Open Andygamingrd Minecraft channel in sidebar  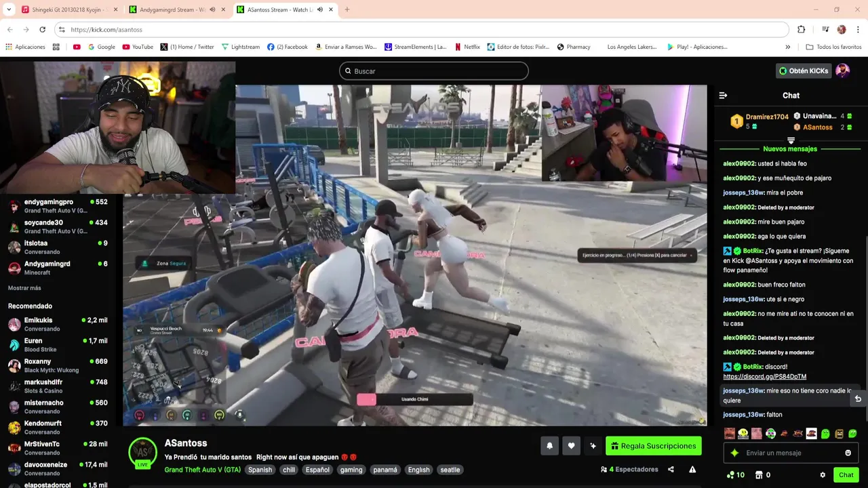pyautogui.click(x=58, y=268)
